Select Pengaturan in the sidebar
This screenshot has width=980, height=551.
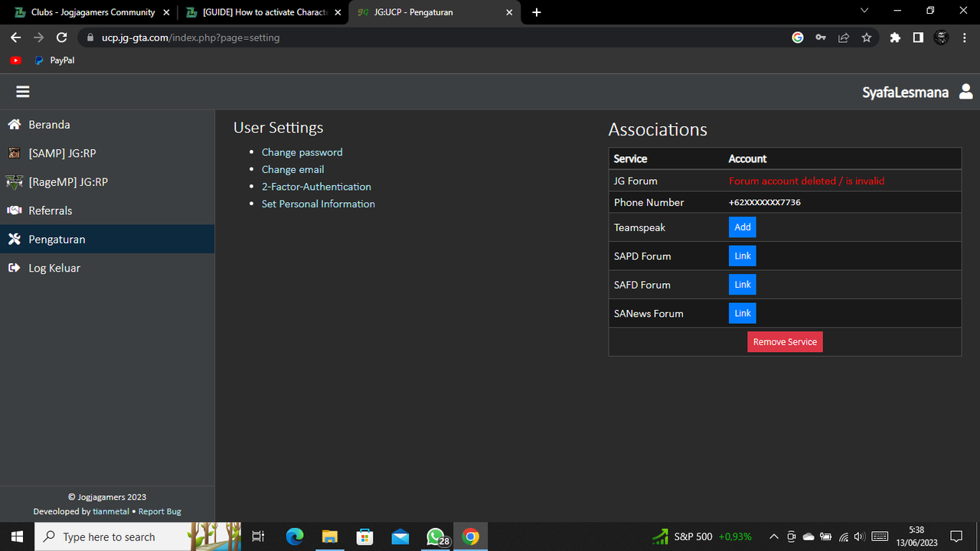[x=107, y=240]
